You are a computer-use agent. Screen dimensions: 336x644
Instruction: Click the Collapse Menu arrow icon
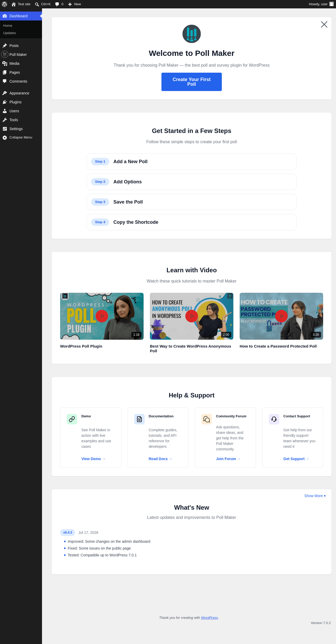click(x=5, y=137)
